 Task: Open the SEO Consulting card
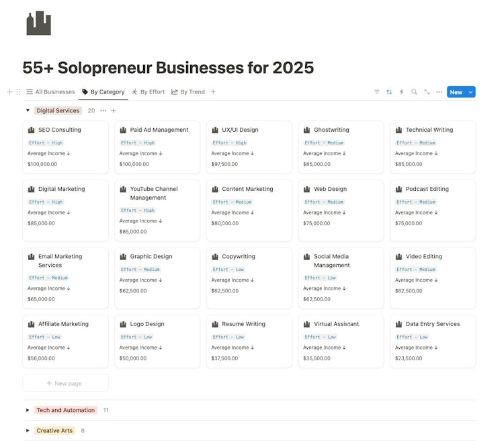pos(66,147)
